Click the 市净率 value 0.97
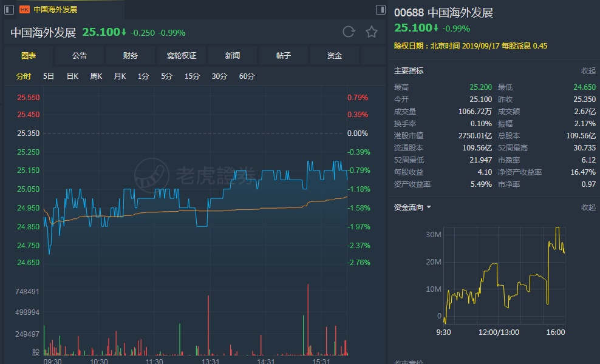Image resolution: width=600 pixels, height=364 pixels. 588,184
